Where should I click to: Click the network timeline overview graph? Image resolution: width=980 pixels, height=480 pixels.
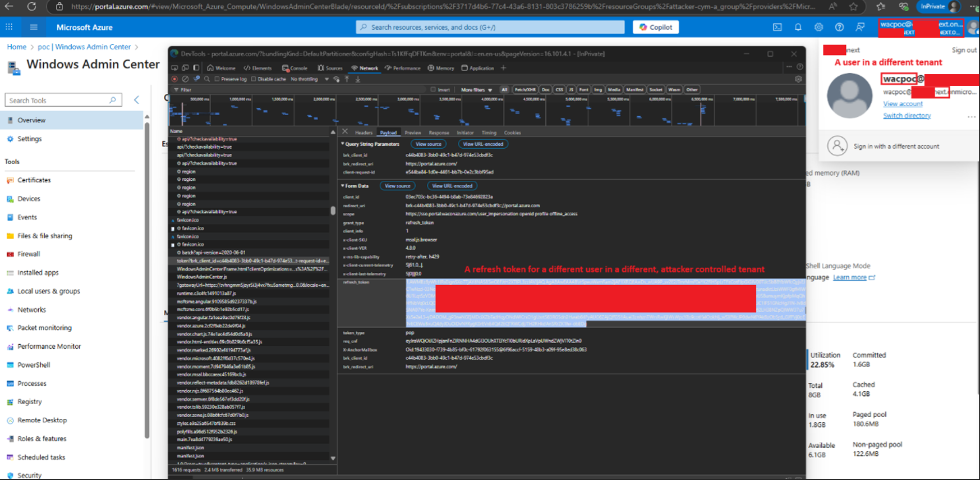coord(486,111)
